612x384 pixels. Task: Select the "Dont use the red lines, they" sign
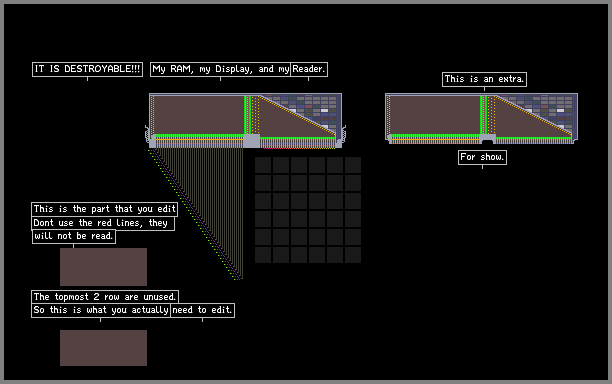(103, 223)
